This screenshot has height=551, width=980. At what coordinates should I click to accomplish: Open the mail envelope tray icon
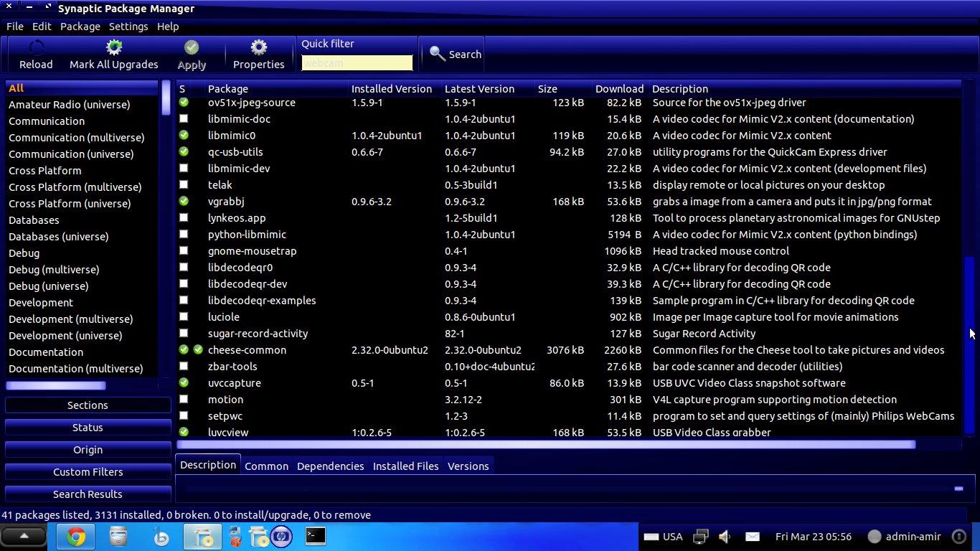pyautogui.click(x=752, y=536)
